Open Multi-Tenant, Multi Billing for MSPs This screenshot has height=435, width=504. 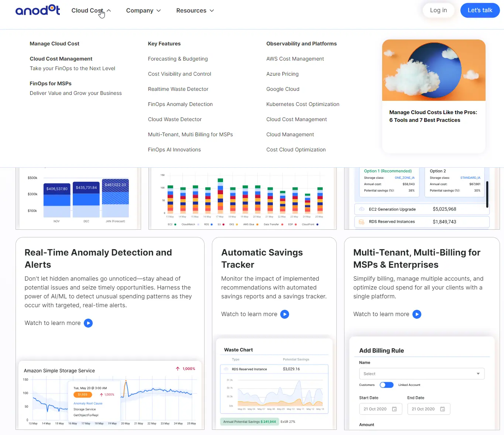[x=191, y=134]
